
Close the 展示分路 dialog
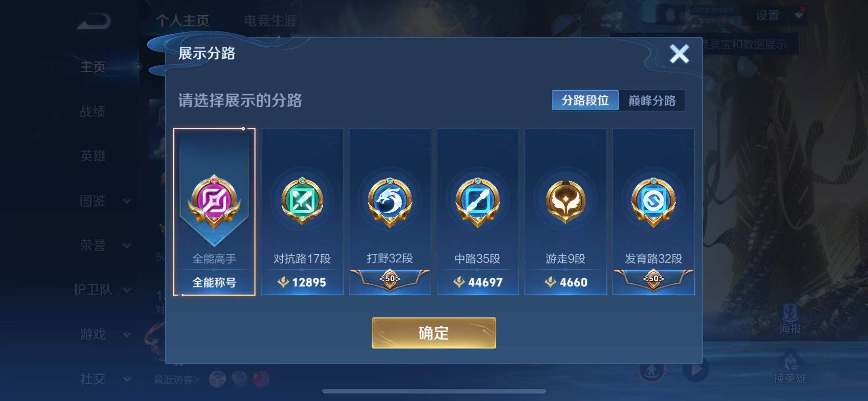[x=679, y=54]
